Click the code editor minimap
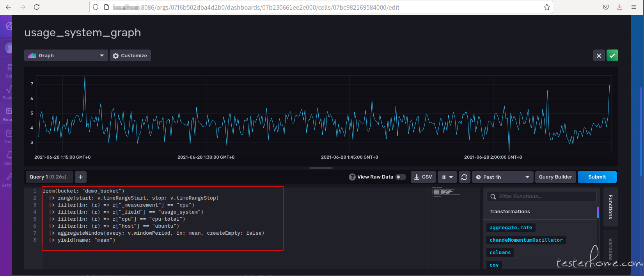This screenshot has height=276, width=644. [x=446, y=192]
